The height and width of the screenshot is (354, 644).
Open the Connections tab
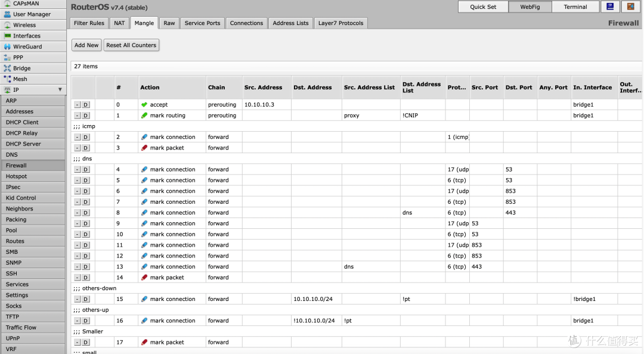tap(246, 23)
